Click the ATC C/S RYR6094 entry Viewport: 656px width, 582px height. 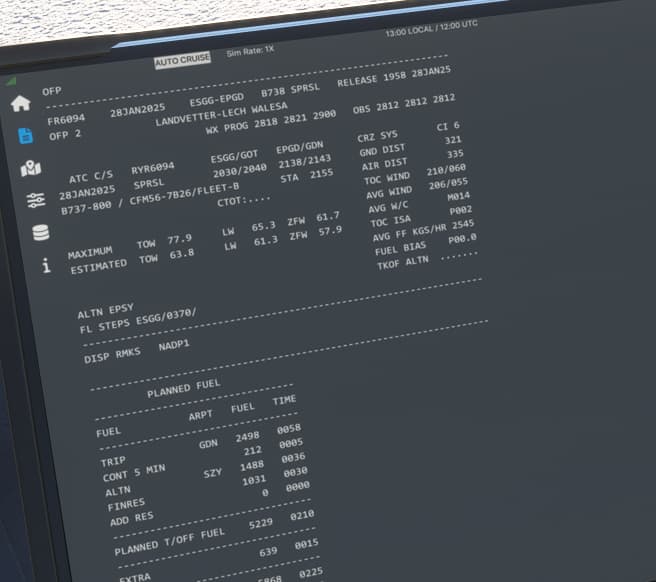[122, 173]
